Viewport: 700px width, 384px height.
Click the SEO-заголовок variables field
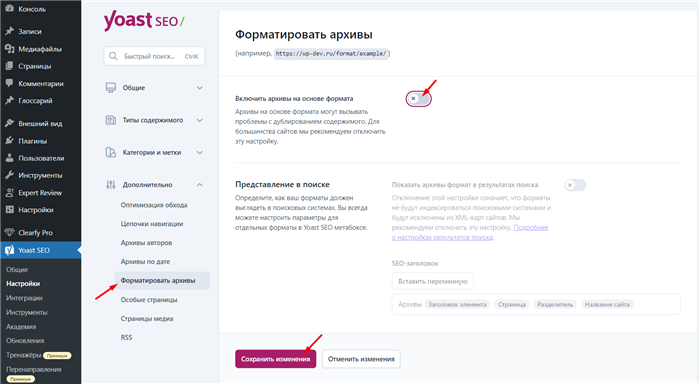coord(536,304)
